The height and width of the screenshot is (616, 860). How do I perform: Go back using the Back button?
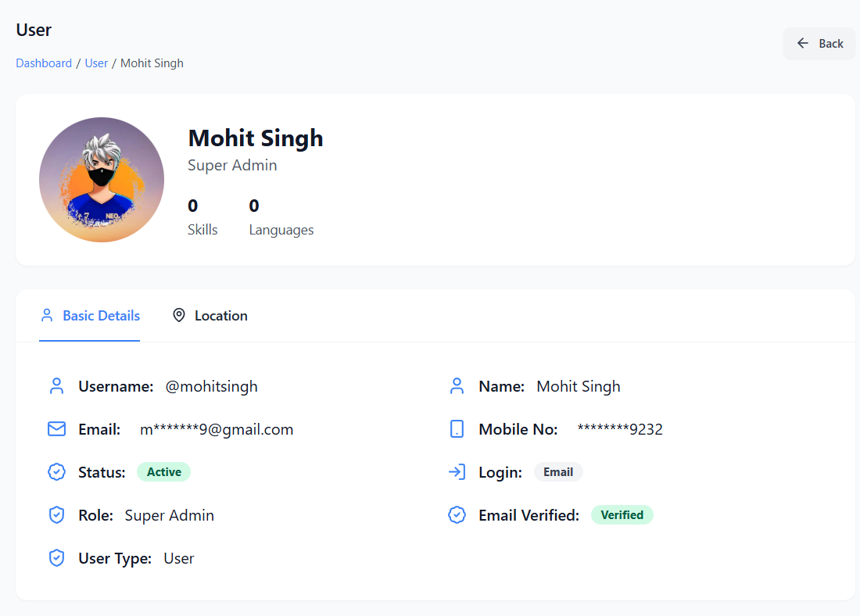[819, 44]
